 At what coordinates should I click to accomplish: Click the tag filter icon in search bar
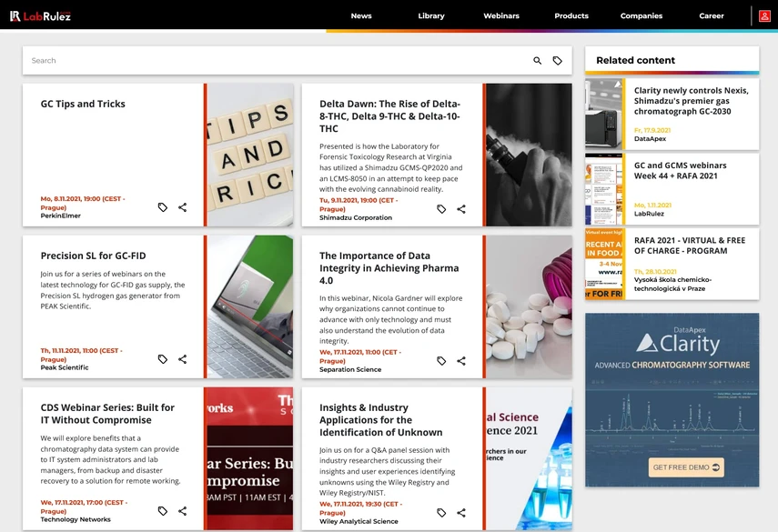click(558, 61)
